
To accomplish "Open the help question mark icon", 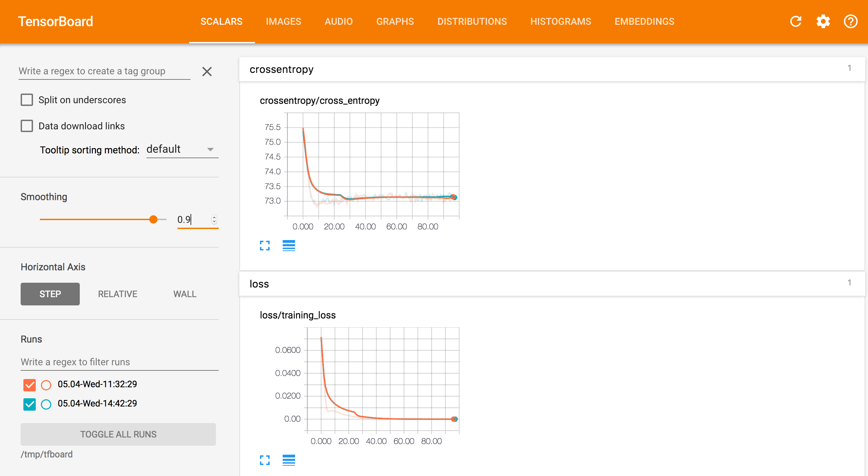I will point(851,21).
